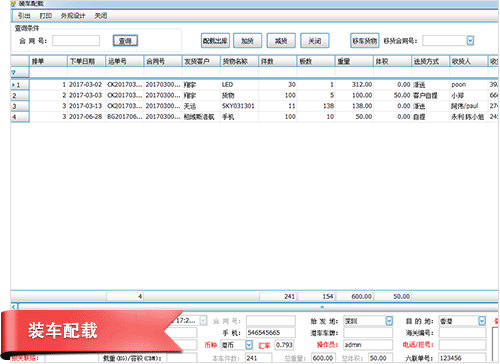
Task: Expand the 目的地 dropdown showing 香港
Action: pyautogui.click(x=482, y=321)
